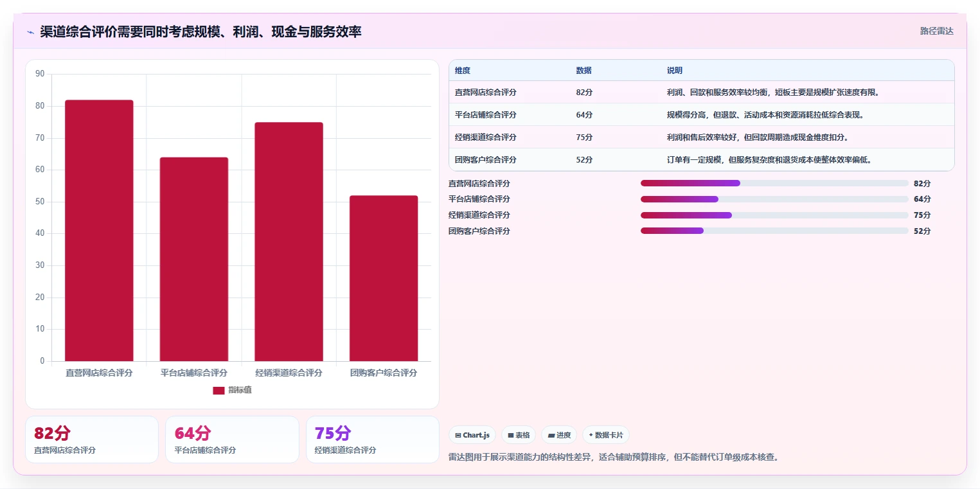The width and height of the screenshot is (980, 489).
Task: Click the 64分 progress bar for 平台店铺
Action: [774, 199]
